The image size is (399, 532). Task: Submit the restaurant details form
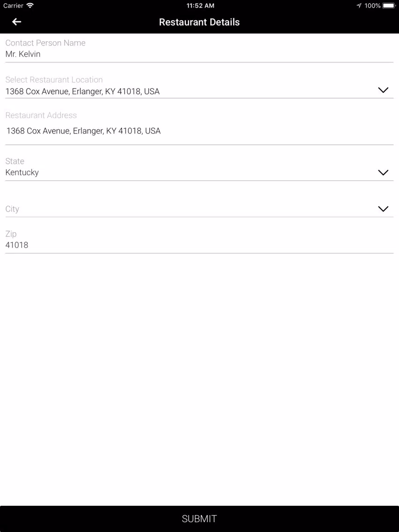coord(199,519)
